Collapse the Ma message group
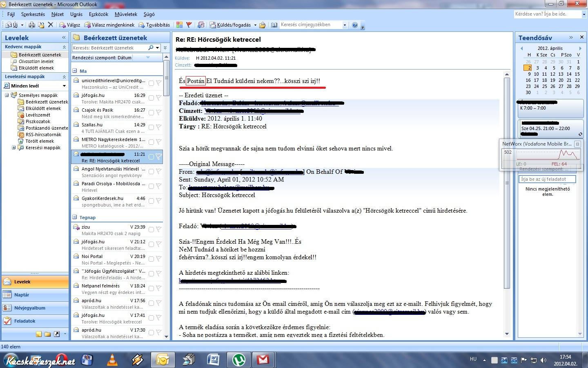Image resolution: width=588 pixels, height=368 pixels. click(x=75, y=71)
